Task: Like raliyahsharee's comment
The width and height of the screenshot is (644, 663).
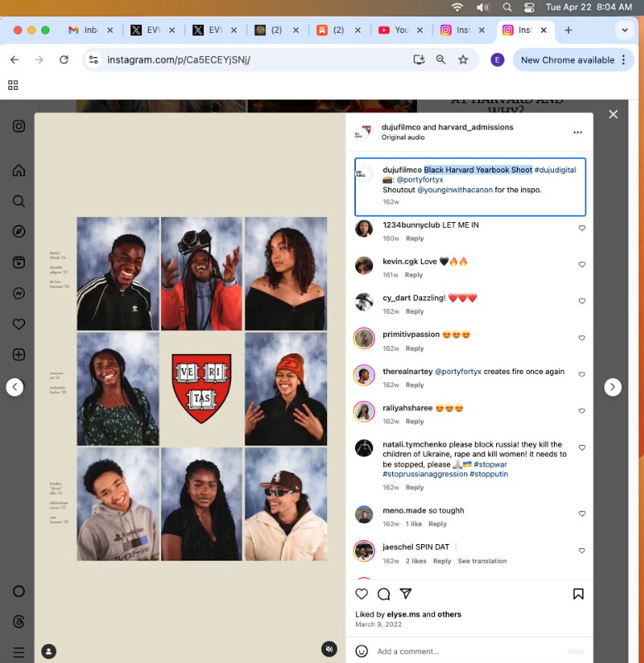Action: [582, 411]
